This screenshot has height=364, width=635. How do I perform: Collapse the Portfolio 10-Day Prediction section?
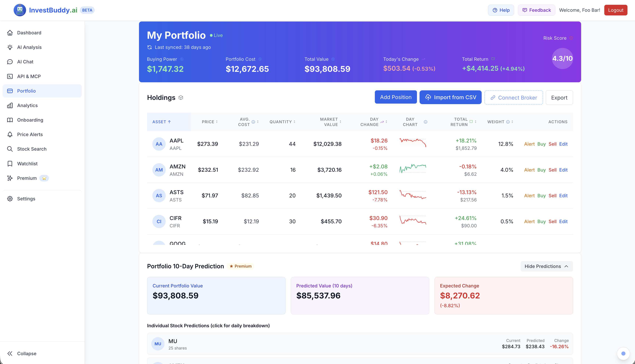[x=546, y=266]
